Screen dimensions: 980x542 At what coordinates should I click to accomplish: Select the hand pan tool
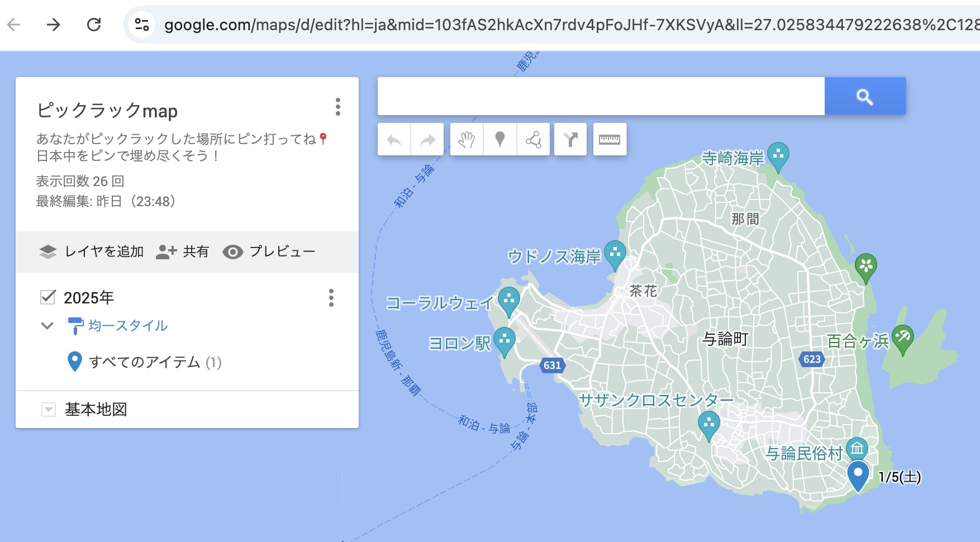click(467, 140)
